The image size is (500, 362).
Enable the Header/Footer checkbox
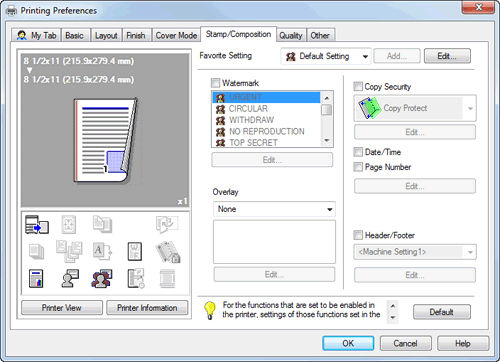[358, 235]
